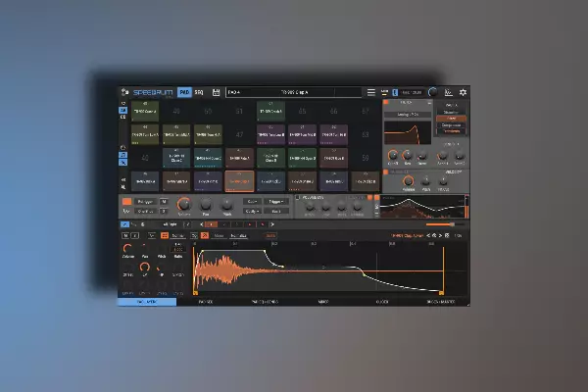Load the next sample with right arrow

point(440,235)
